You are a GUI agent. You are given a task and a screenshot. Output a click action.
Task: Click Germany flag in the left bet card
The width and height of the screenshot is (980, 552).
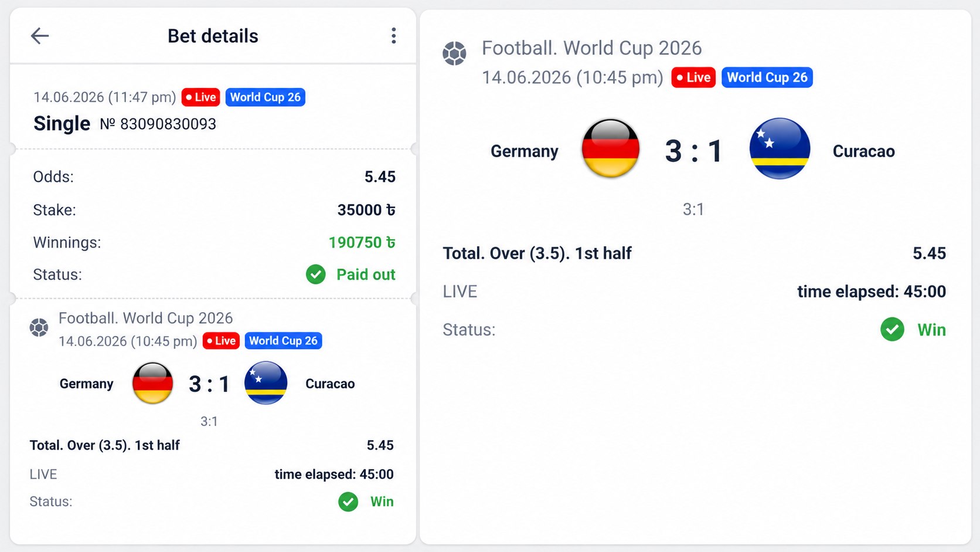click(x=152, y=383)
